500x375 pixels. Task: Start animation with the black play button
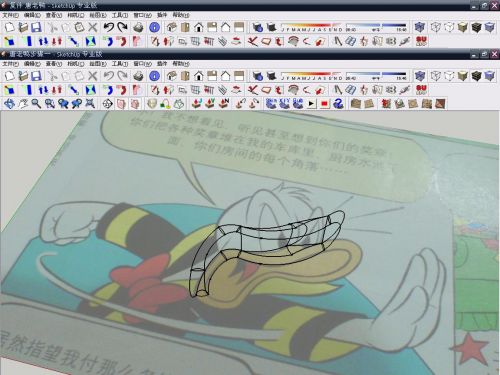click(311, 104)
